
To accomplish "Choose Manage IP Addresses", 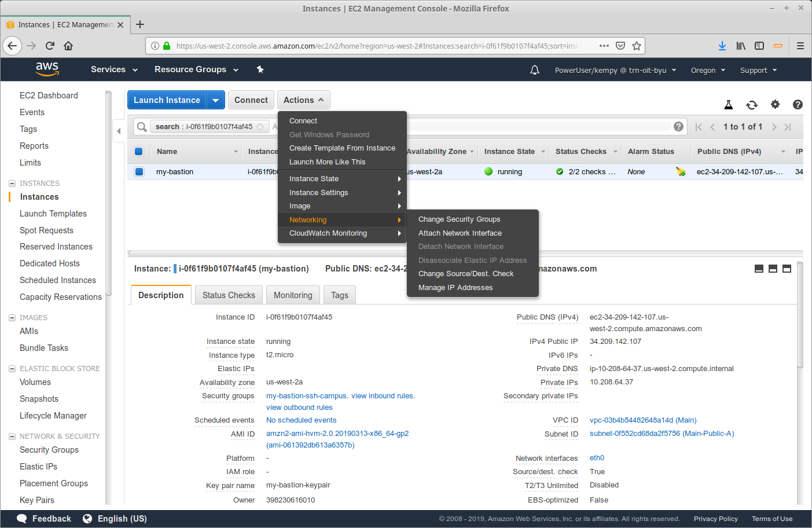I will [455, 288].
